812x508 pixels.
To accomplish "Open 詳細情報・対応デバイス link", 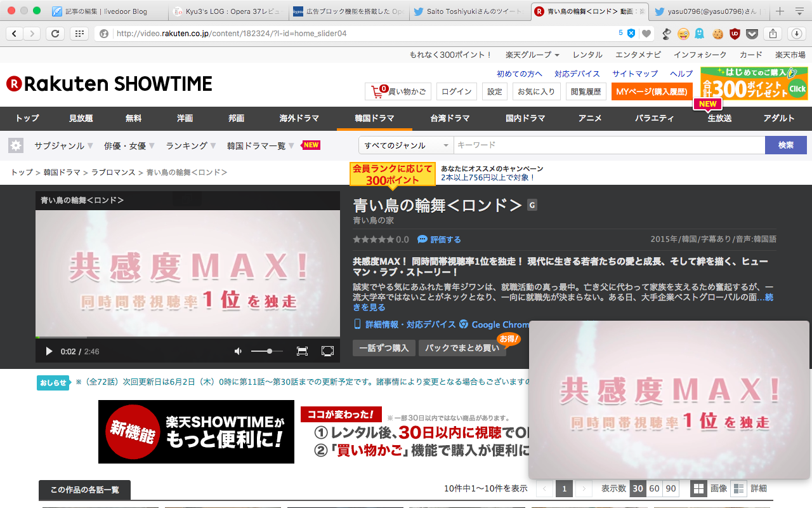I will point(405,324).
